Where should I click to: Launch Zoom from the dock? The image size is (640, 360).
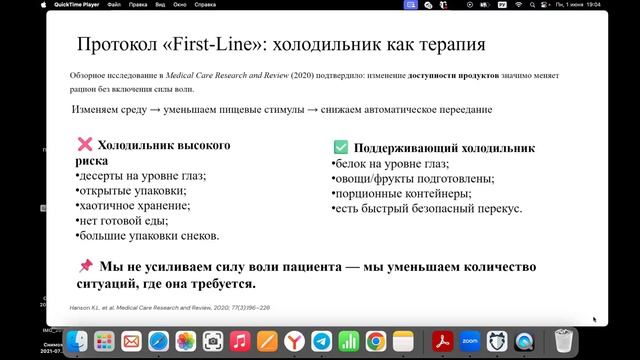pyautogui.click(x=470, y=341)
